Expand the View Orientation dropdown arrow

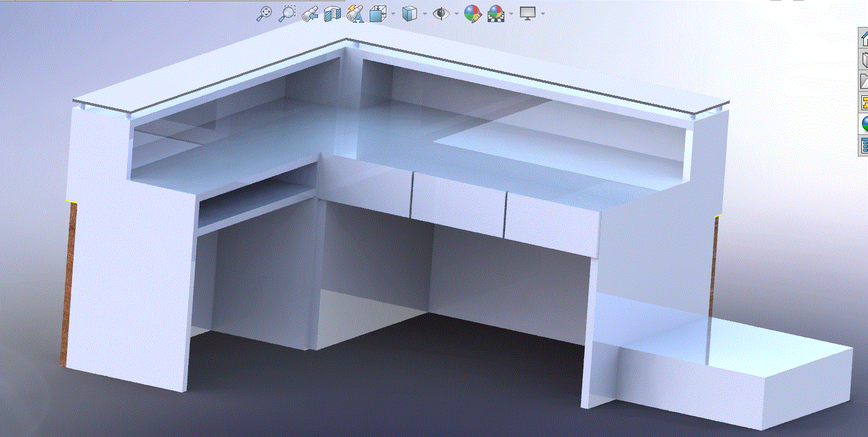pos(392,13)
